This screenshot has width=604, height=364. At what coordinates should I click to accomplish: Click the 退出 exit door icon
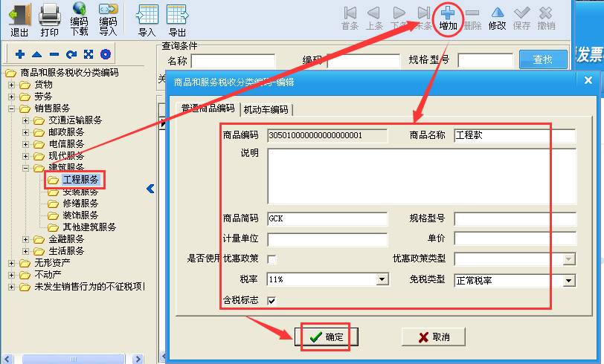[19, 16]
